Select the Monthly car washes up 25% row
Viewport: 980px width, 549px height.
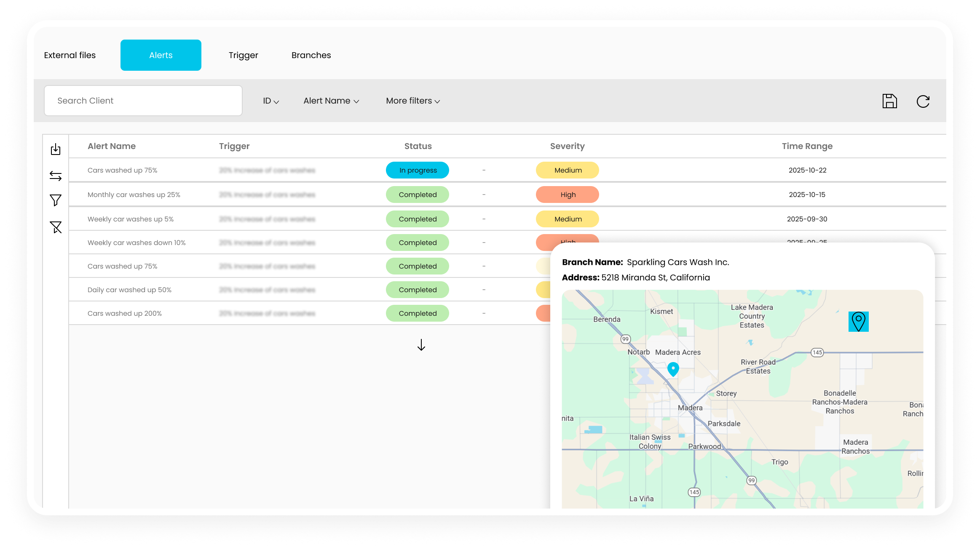[134, 195]
